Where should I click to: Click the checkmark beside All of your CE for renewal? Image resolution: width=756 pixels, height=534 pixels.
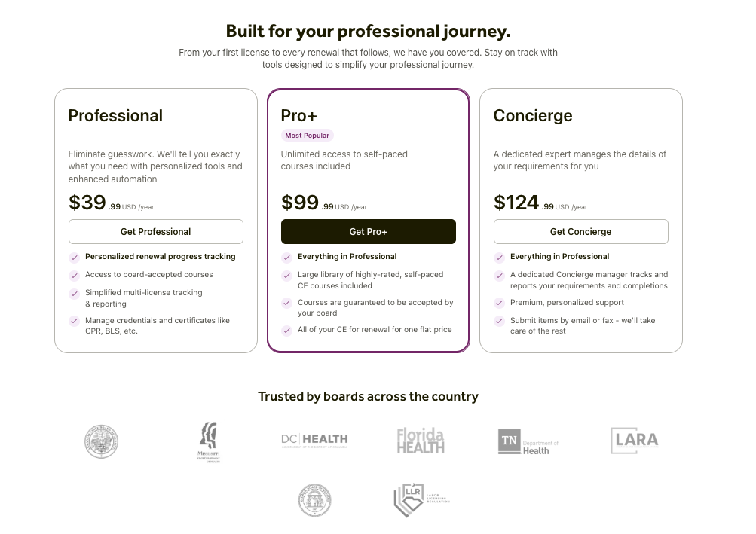click(286, 330)
